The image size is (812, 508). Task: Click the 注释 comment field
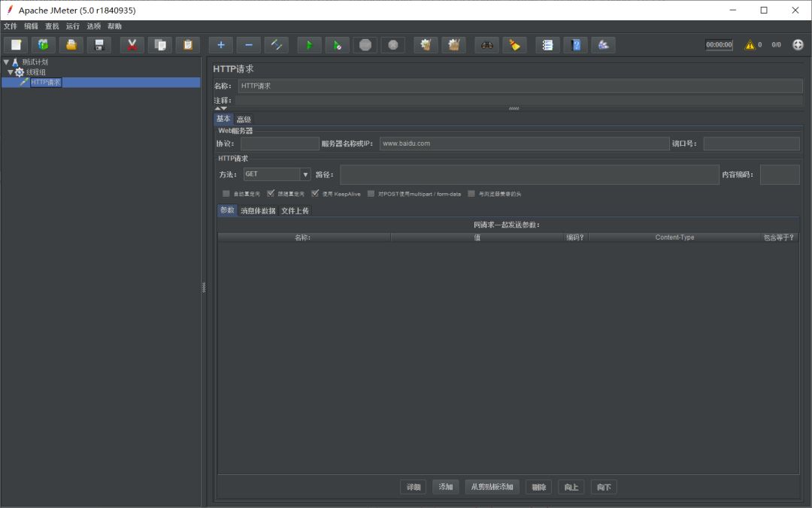(519, 100)
